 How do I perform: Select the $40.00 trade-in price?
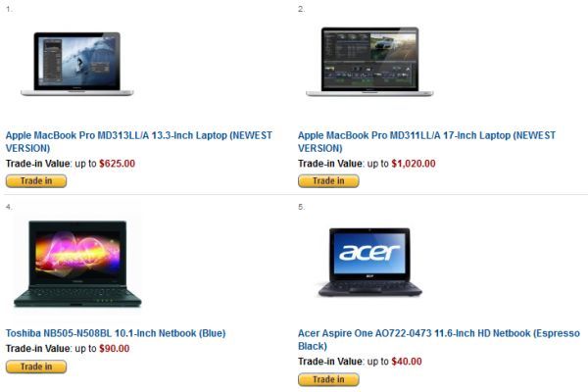point(407,362)
